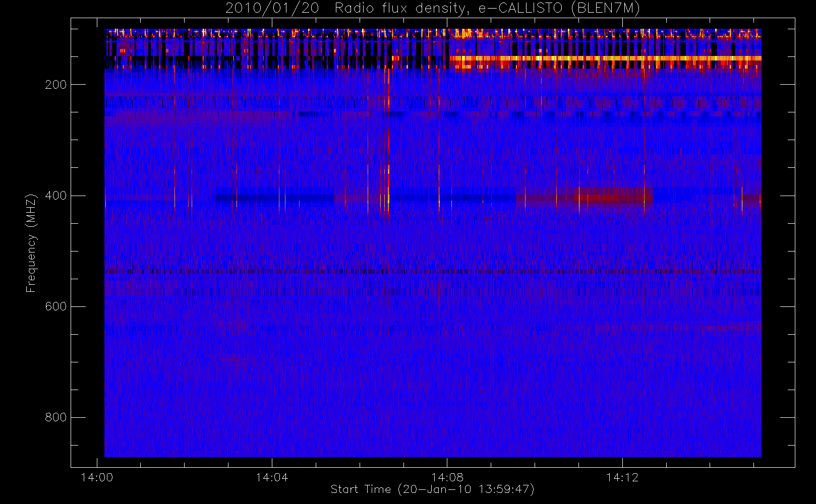Click the 600 frequency tick label
The image size is (816, 504).
[x=56, y=306]
